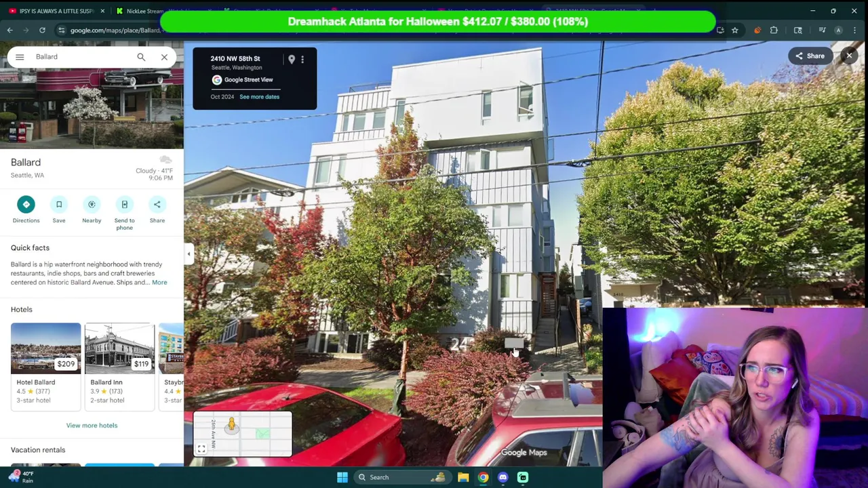Click the search magnifier icon beside Ballard

tap(141, 57)
